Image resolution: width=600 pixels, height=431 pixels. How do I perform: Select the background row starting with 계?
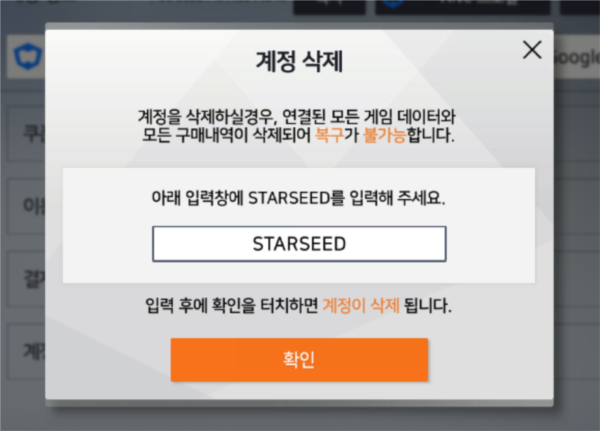click(26, 351)
